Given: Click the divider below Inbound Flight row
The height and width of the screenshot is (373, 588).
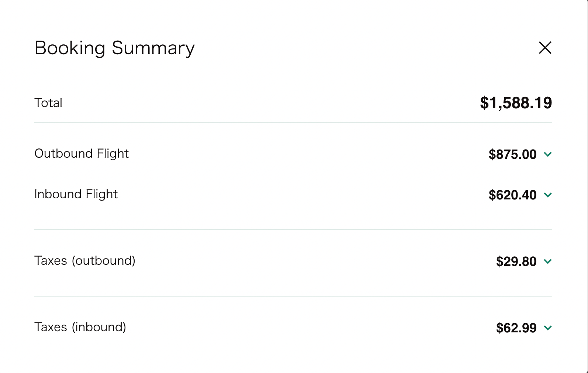Looking at the screenshot, I should [x=293, y=230].
